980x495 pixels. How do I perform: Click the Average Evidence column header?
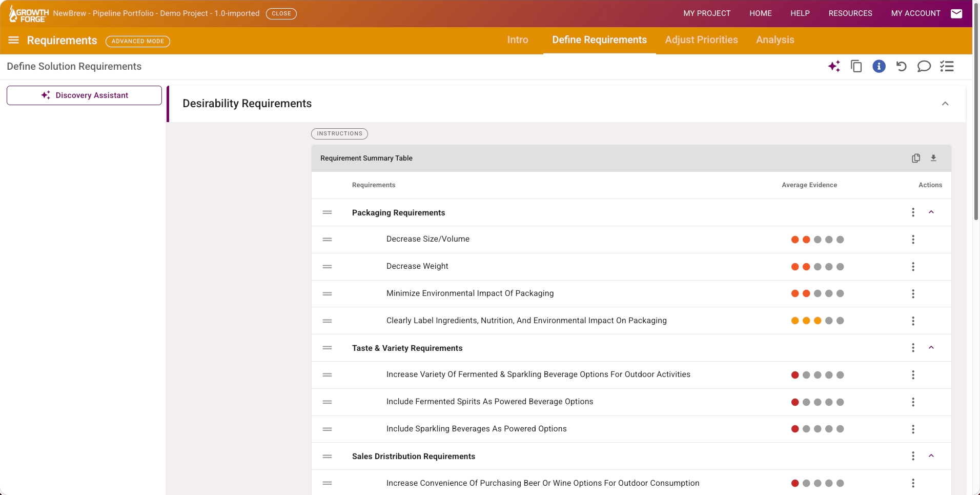pos(809,185)
